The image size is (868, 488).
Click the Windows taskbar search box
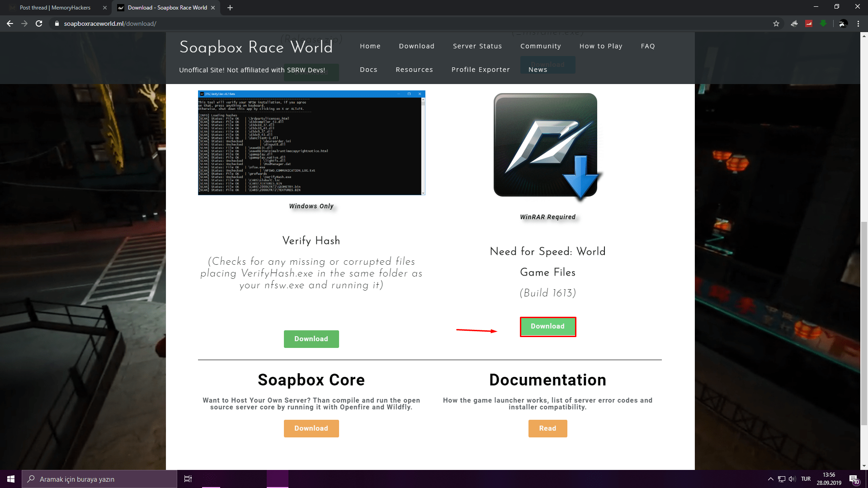[x=99, y=479]
